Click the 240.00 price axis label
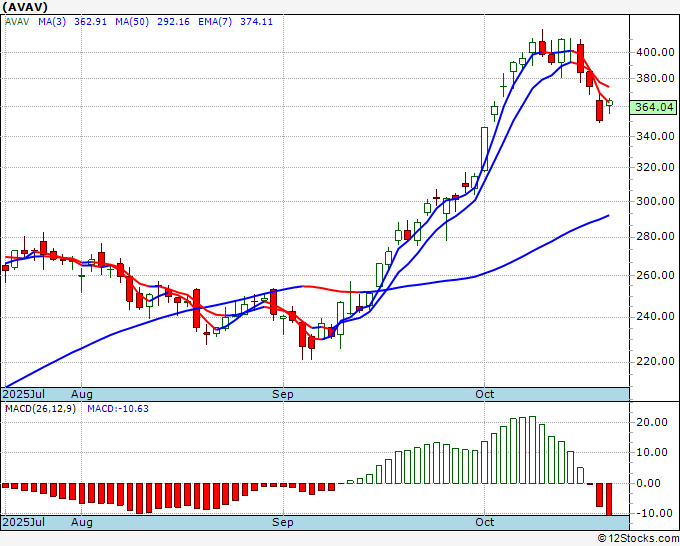 coord(655,316)
